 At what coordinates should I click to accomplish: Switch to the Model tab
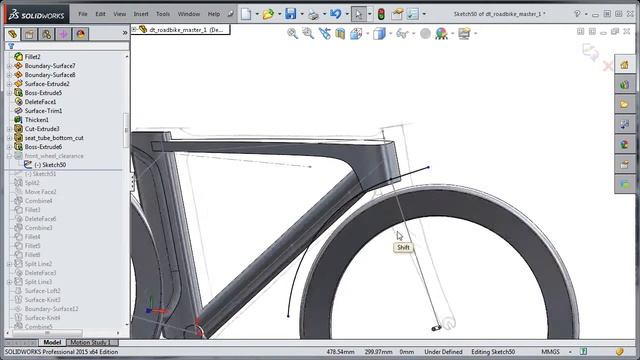(x=52, y=342)
